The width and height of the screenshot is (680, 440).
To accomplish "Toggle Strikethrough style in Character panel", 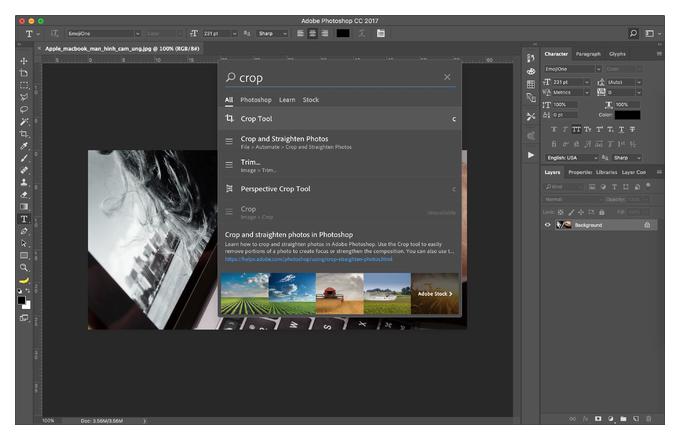I will [x=633, y=129].
